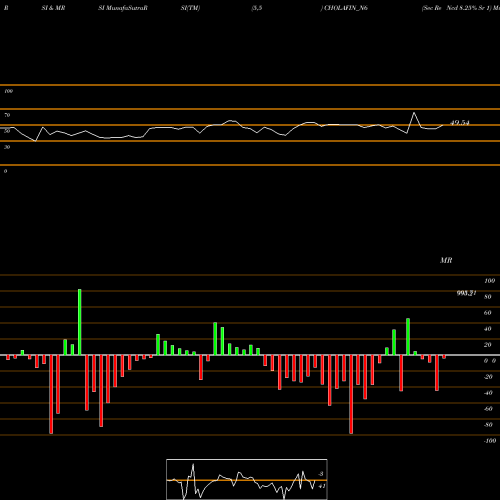
Task: Click the RSI peak spike near the right end
Action: [414, 113]
